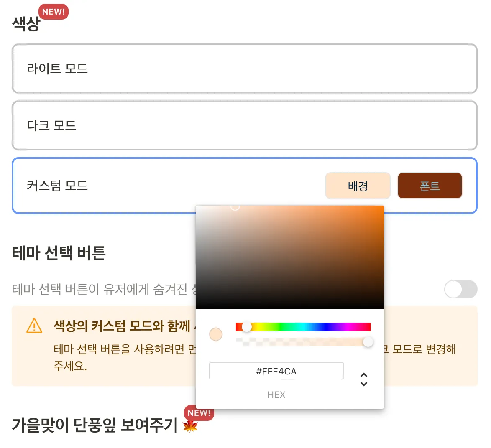Viewport: 491px width, 448px height.
Task: Select the 다크 모드 option
Action: point(244,125)
